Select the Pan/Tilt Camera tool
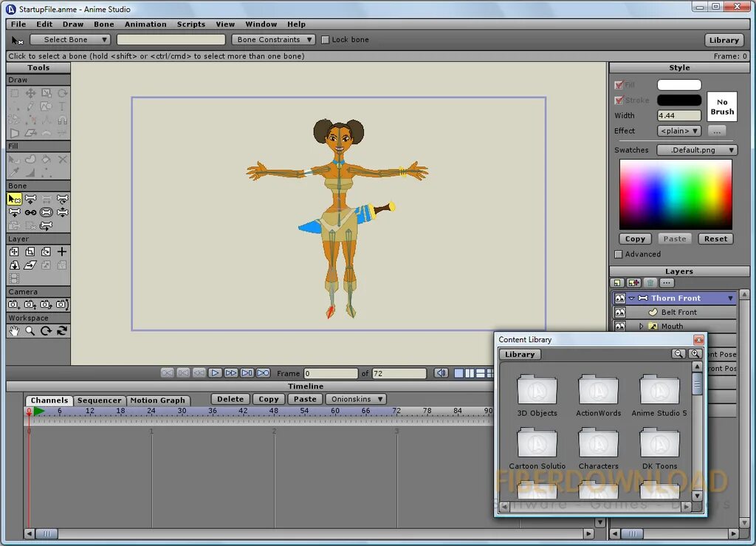 [62, 304]
